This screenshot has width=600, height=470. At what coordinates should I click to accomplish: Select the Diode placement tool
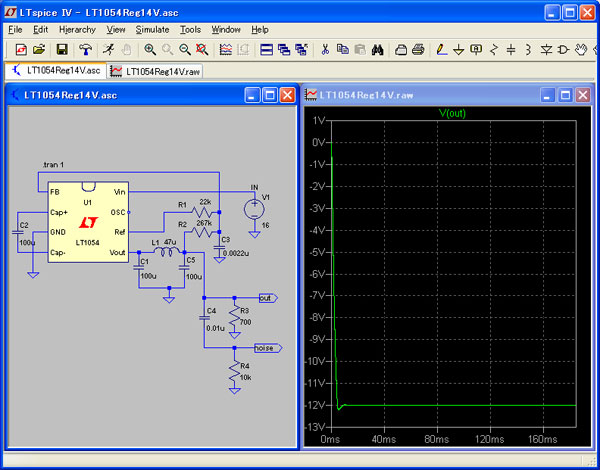pyautogui.click(x=546, y=49)
